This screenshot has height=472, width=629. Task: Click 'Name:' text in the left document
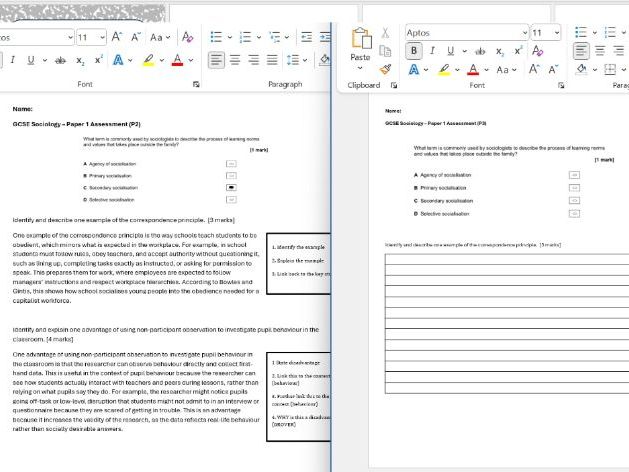(x=22, y=109)
